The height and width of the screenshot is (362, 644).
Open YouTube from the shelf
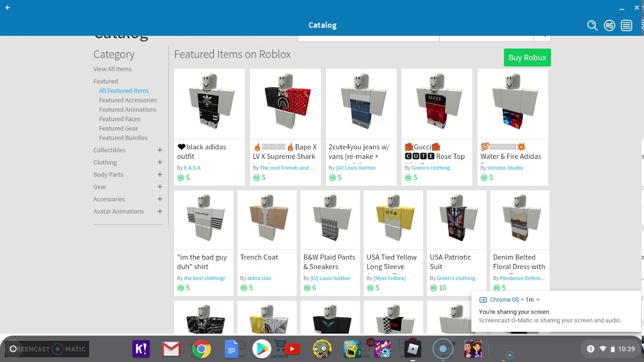(292, 349)
